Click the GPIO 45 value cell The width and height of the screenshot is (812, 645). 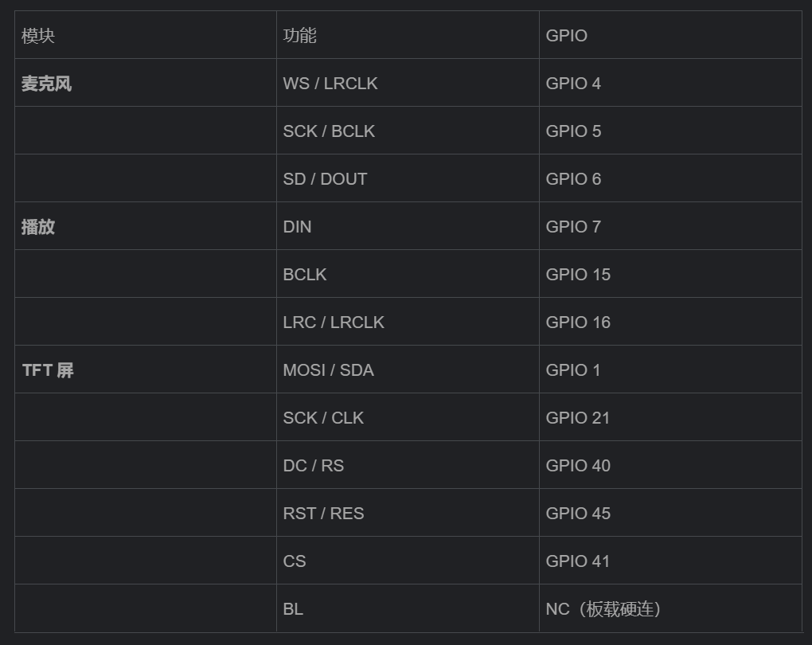click(670, 512)
